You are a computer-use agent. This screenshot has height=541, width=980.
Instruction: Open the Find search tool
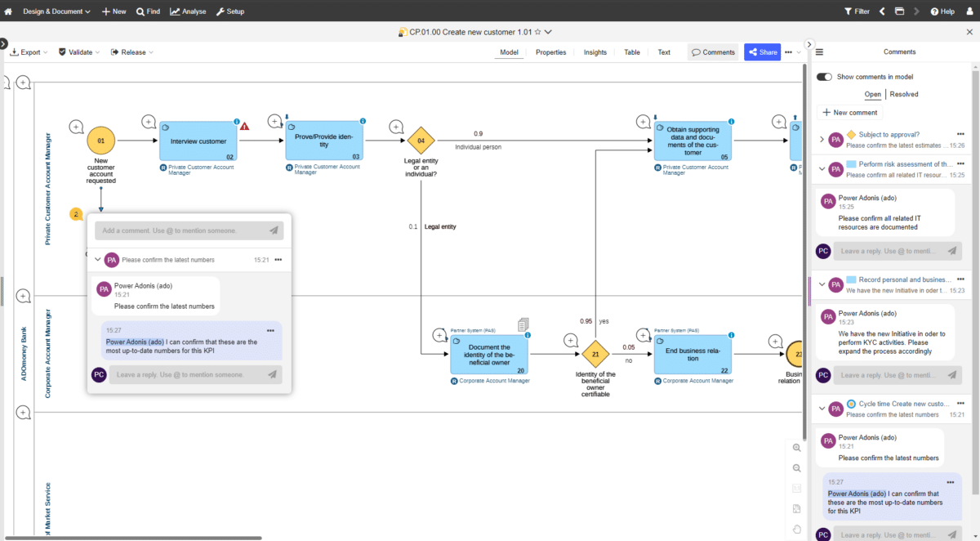coord(147,11)
